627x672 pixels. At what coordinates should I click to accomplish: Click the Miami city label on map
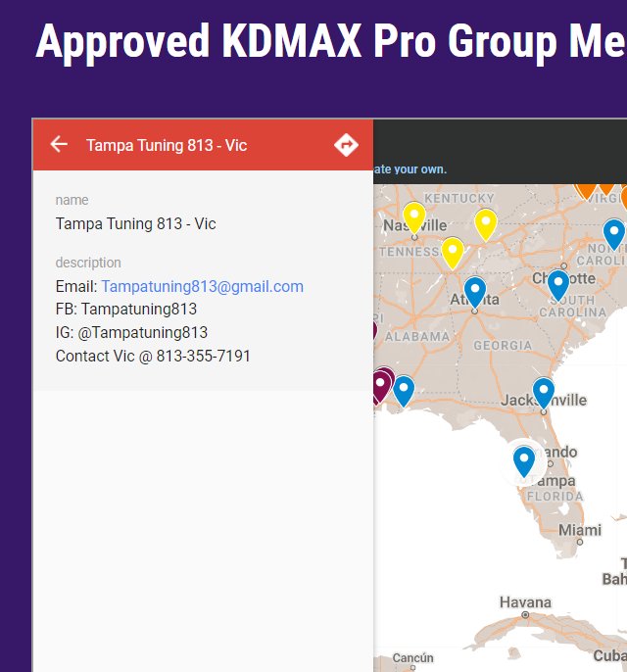580,530
